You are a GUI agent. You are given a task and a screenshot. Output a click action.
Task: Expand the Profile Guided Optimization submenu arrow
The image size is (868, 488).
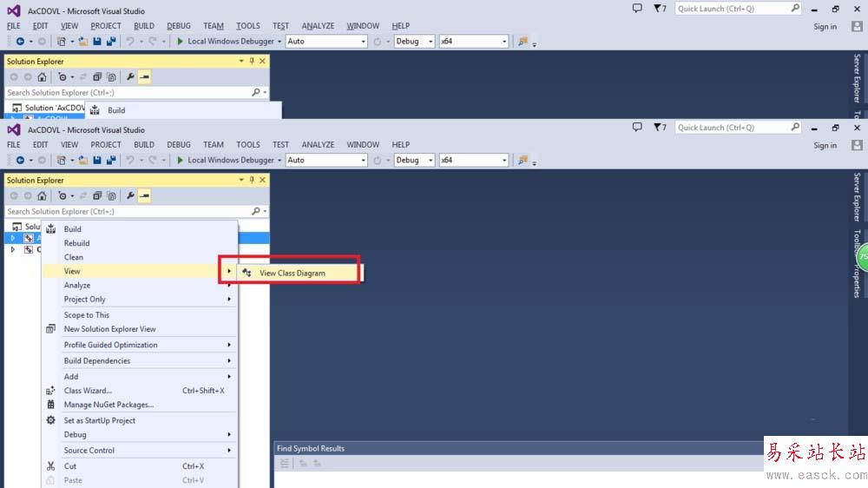(x=229, y=345)
